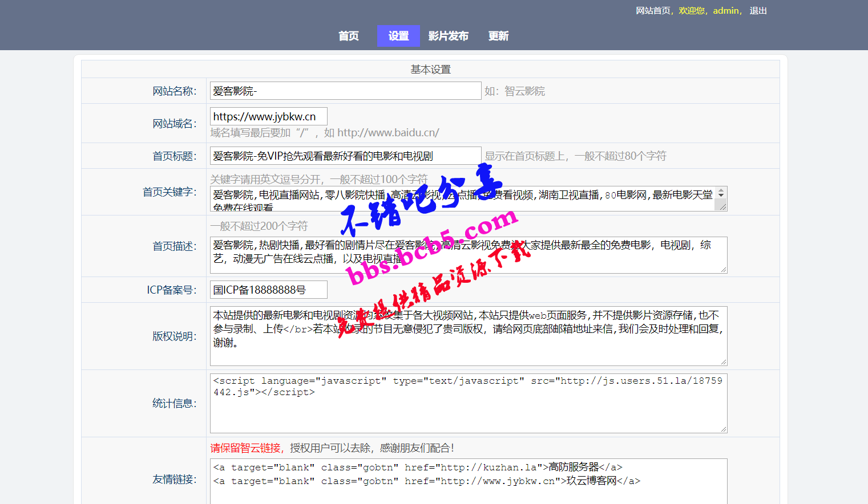Grab resize handle of 统计信息 textarea
The image size is (868, 504).
[724, 429]
